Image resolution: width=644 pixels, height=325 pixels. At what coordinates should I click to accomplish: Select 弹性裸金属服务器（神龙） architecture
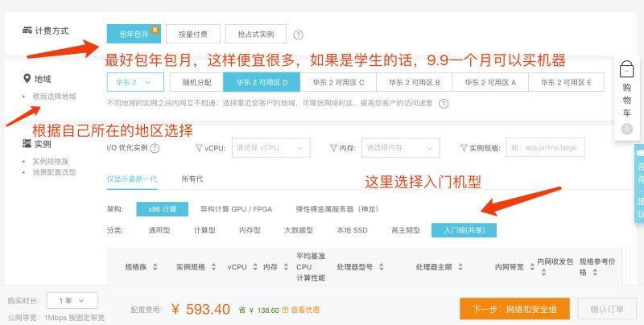[337, 209]
